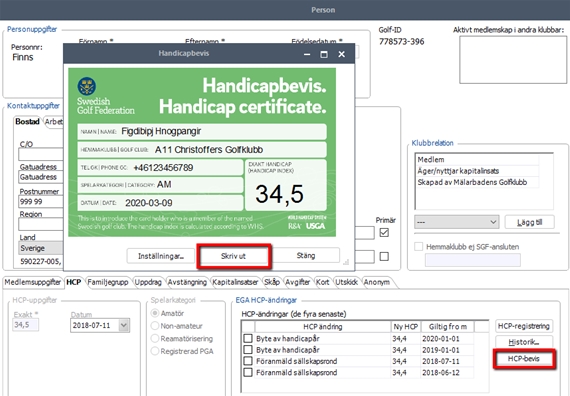This screenshot has height=396, width=570.
Task: Open the Anonym tab
Action: pos(377,282)
